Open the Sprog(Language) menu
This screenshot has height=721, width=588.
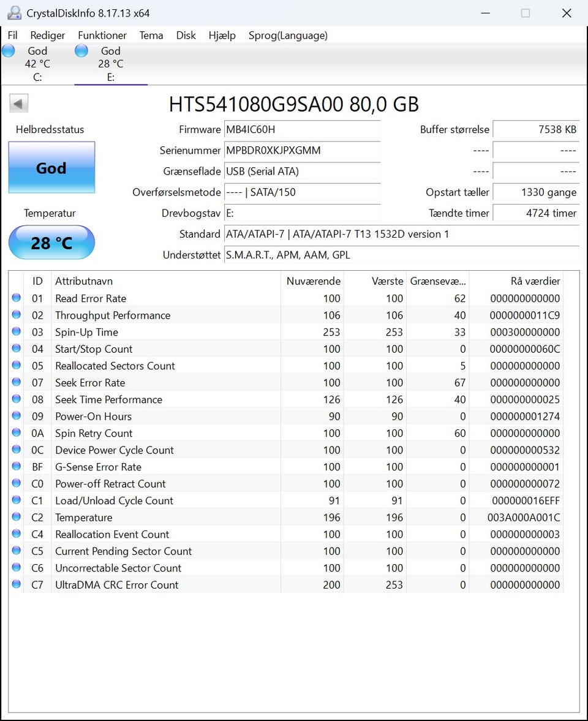288,36
